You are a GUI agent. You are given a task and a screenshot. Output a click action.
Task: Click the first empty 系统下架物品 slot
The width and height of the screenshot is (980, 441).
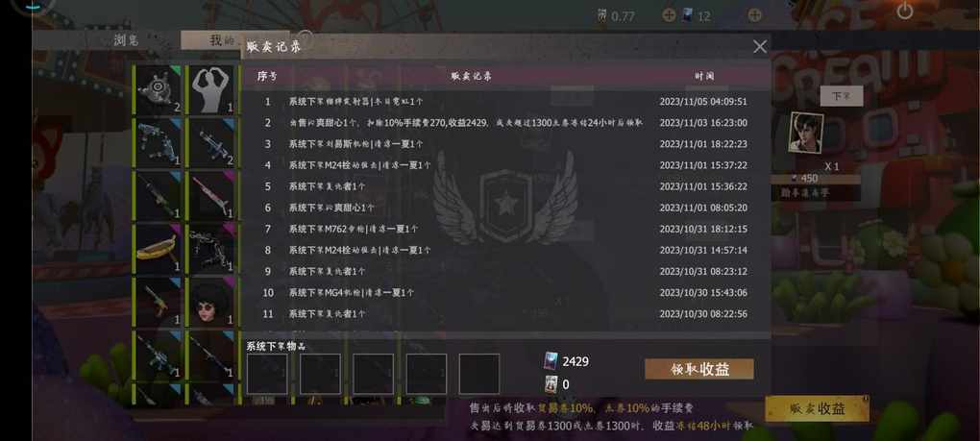point(267,374)
